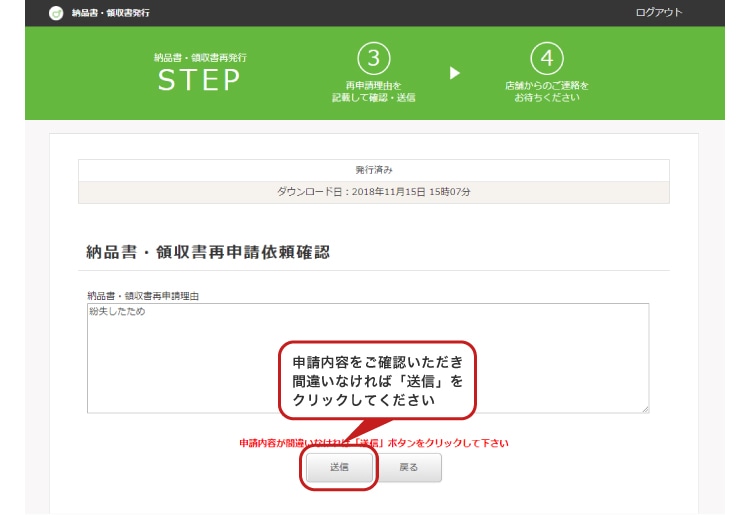Click the white arrow between the steps
This screenshot has width=750, height=515.
(x=455, y=73)
